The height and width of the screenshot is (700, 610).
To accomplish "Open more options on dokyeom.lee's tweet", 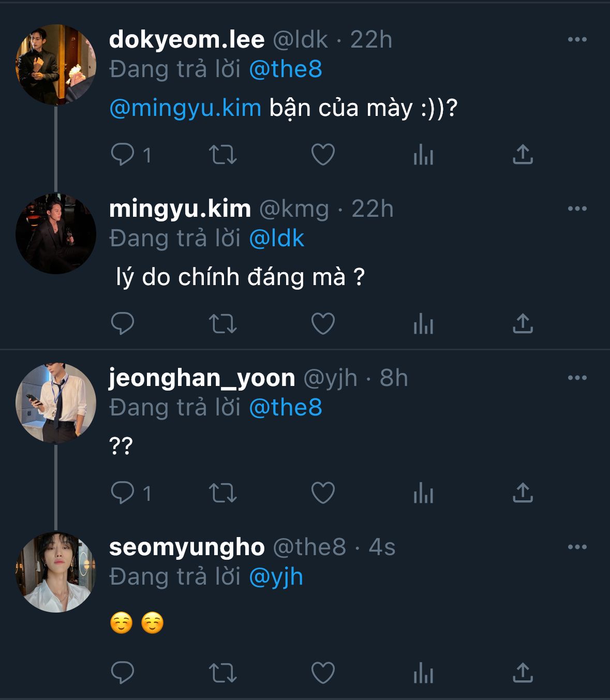I will pos(577,40).
